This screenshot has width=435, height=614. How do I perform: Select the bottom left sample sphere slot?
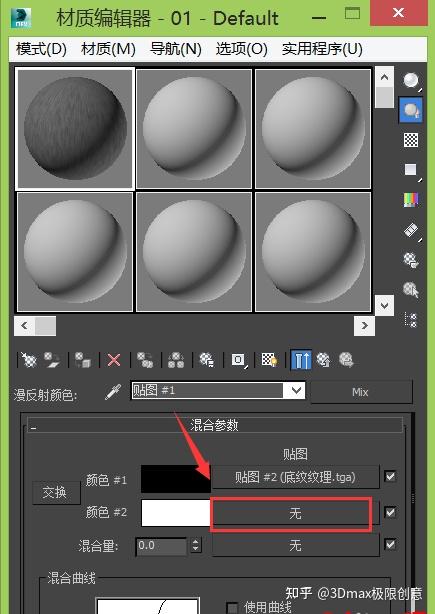pyautogui.click(x=75, y=251)
